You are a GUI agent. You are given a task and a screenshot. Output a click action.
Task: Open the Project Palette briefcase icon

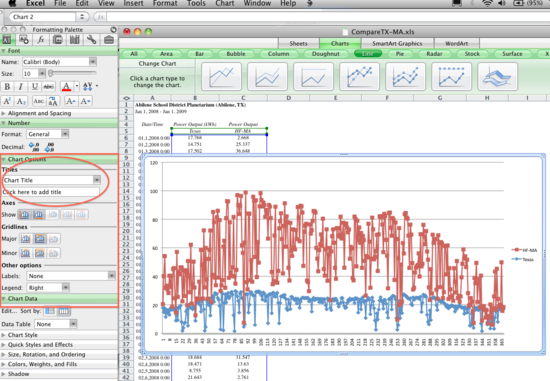(x=109, y=40)
